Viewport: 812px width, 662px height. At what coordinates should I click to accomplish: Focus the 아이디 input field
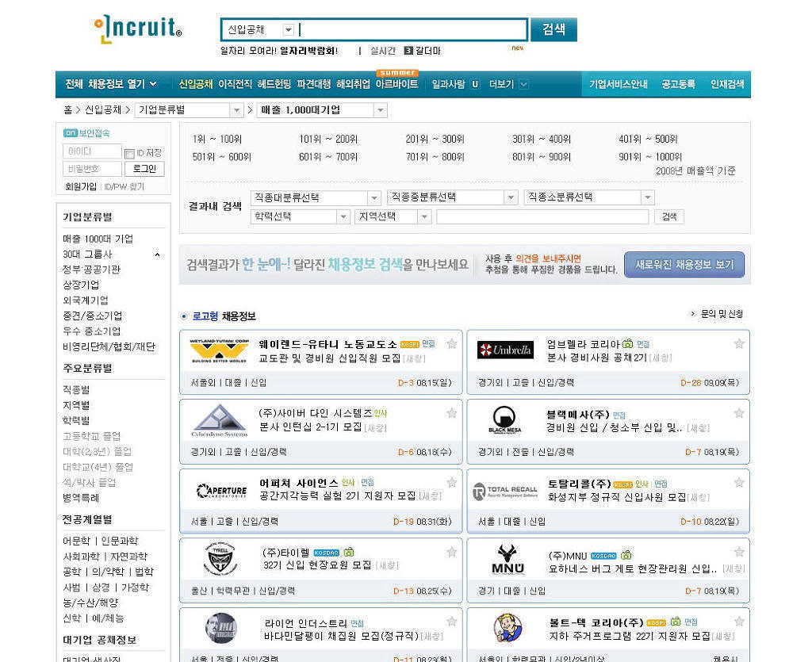point(92,151)
